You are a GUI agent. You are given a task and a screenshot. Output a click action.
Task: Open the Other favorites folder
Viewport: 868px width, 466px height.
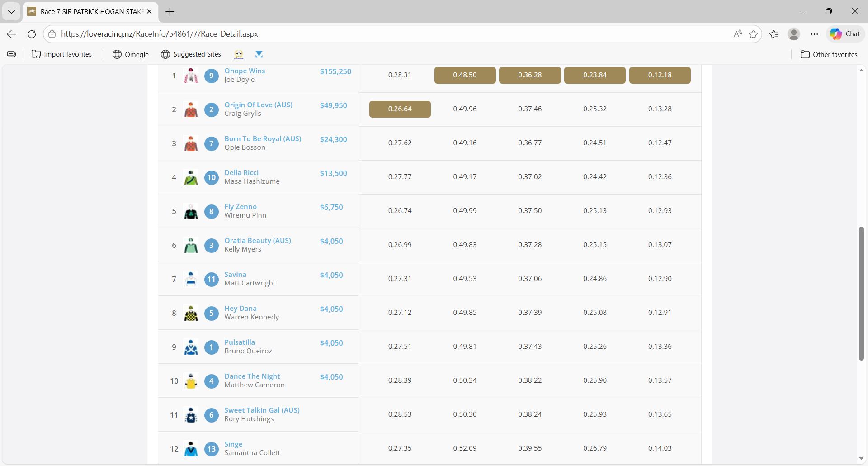coord(829,54)
